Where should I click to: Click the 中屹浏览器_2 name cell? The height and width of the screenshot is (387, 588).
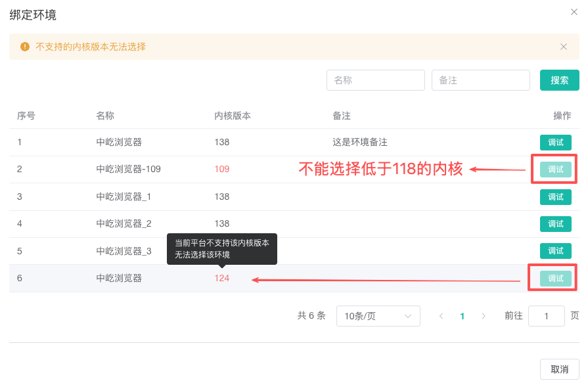[x=124, y=223]
